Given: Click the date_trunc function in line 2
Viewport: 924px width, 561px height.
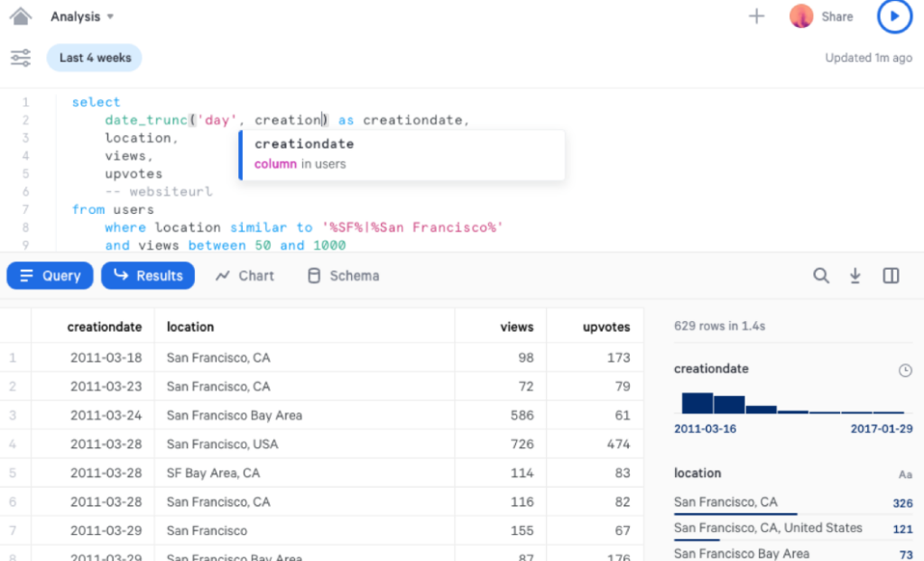Looking at the screenshot, I should coord(146,120).
